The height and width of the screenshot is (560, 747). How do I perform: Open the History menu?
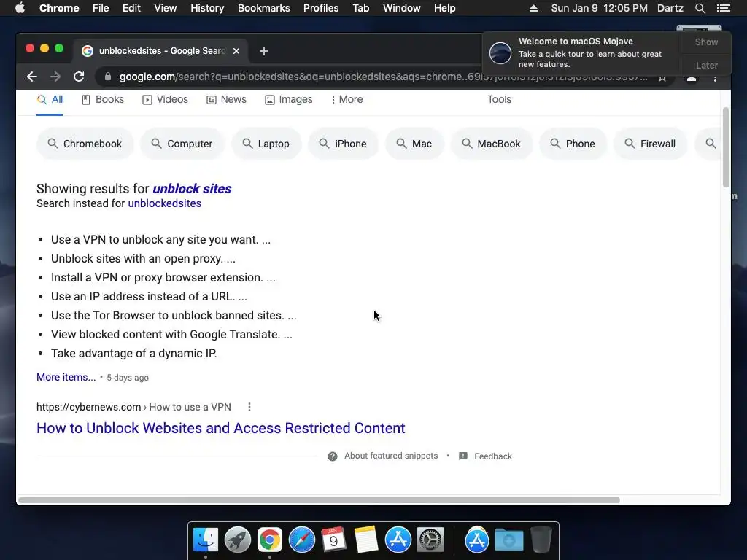click(x=207, y=8)
